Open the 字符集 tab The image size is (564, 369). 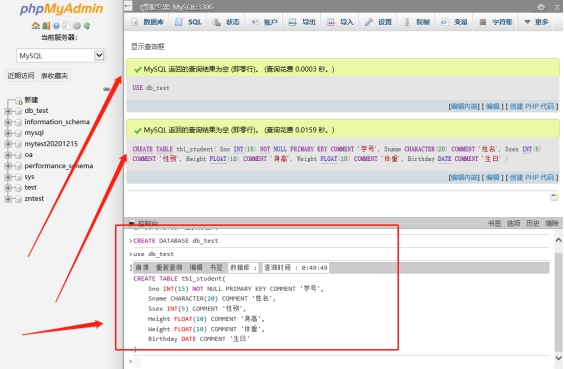coord(496,22)
